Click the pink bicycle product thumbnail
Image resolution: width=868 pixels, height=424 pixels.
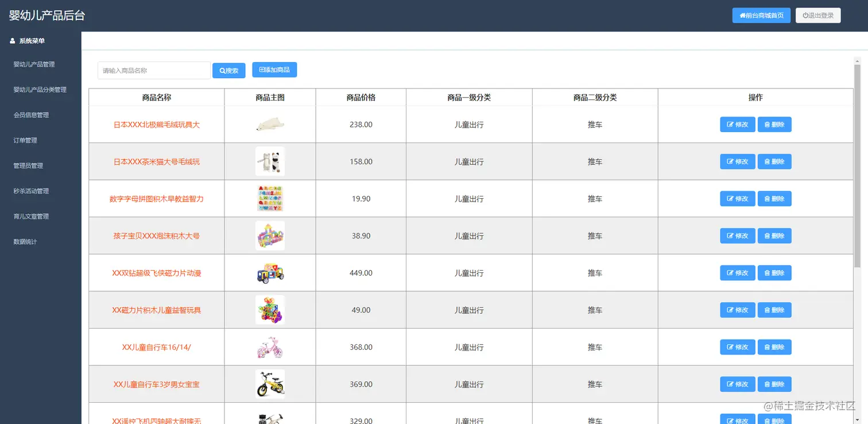point(270,346)
